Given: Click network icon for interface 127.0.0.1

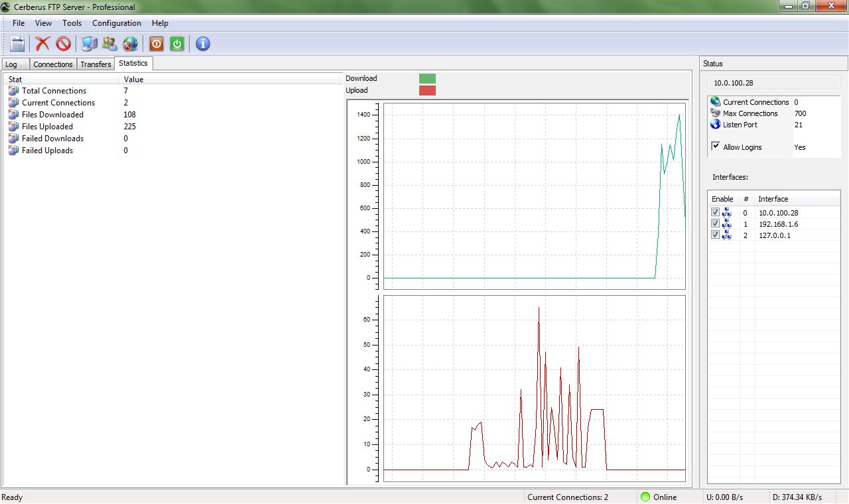Looking at the screenshot, I should (x=726, y=235).
